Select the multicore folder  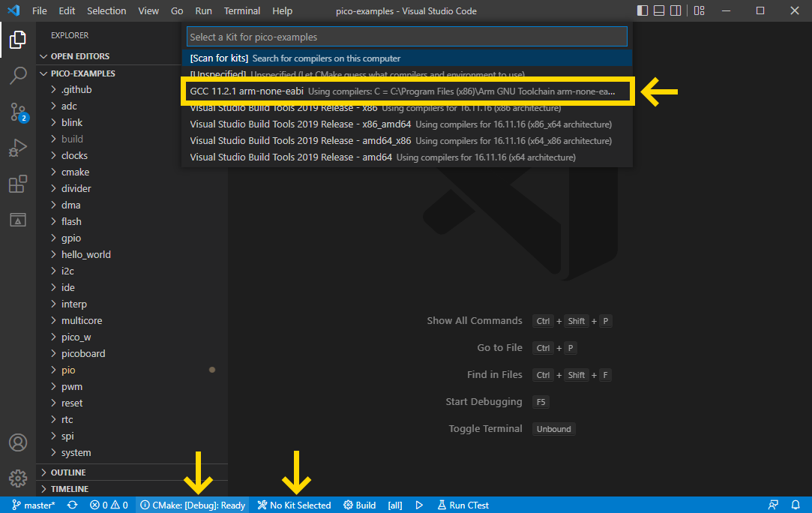point(81,321)
